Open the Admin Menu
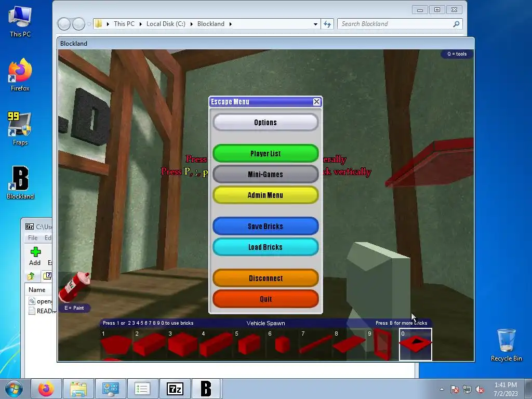 point(265,195)
